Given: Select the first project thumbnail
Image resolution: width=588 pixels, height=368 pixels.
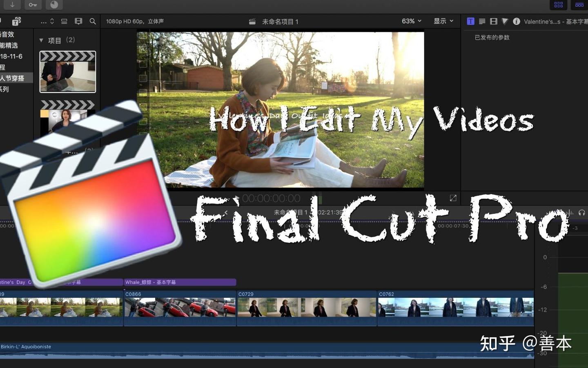Looking at the screenshot, I should click(x=68, y=72).
